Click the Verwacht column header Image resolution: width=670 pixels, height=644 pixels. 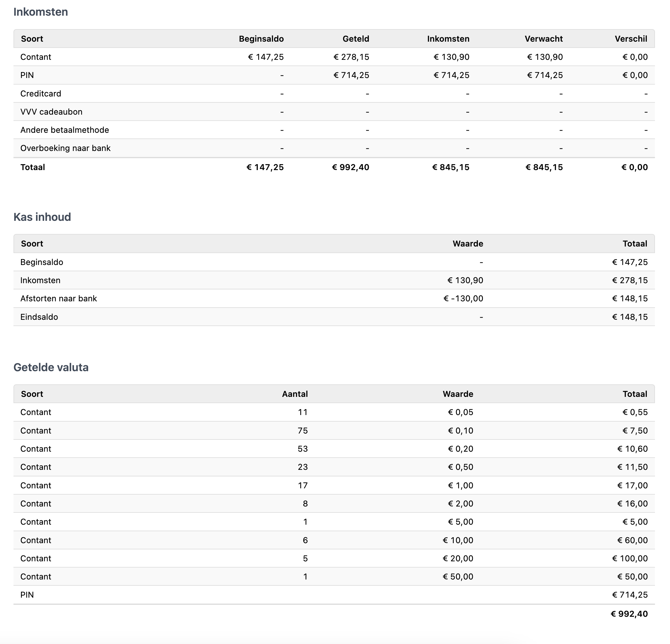coord(543,39)
